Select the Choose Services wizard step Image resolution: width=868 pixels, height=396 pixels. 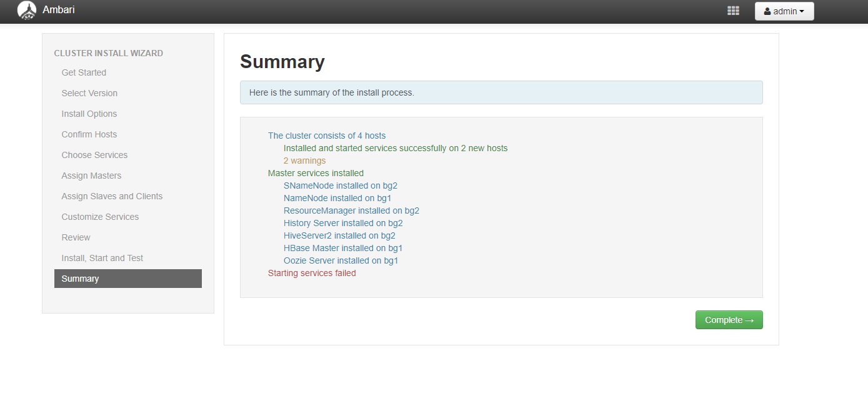click(x=94, y=155)
